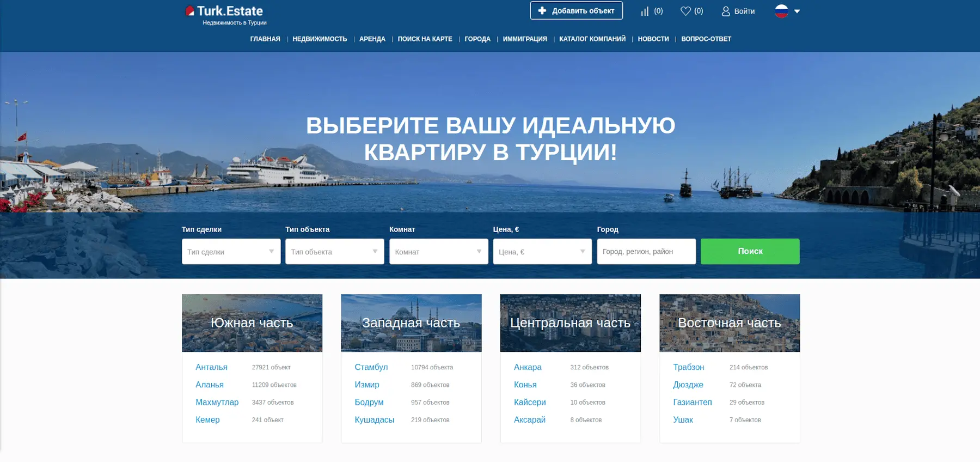This screenshot has width=980, height=462.
Task: Open the Аланья city link
Action: (210, 385)
